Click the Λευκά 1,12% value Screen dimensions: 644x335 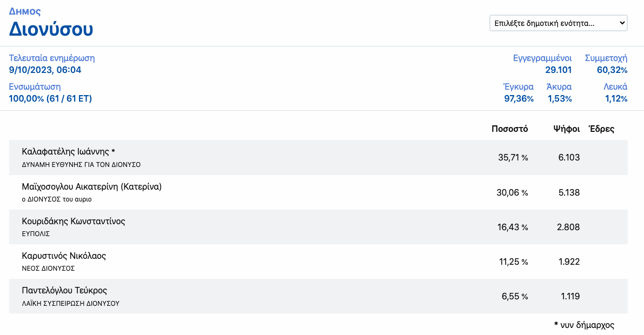point(616,98)
